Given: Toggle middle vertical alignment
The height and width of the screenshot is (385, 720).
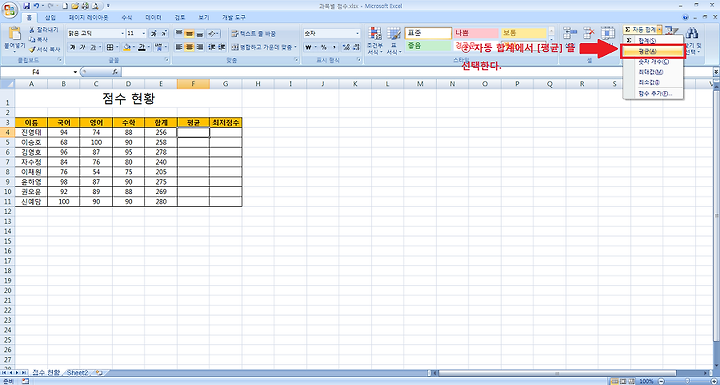Looking at the screenshot, I should click(x=189, y=34).
